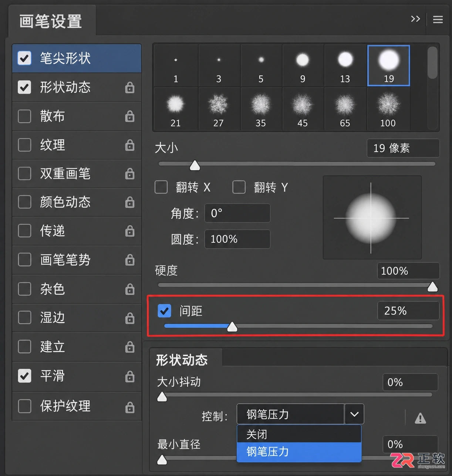Viewport: 452px width, 476px height.
Task: Check the 翻转 Y box
Action: [239, 187]
